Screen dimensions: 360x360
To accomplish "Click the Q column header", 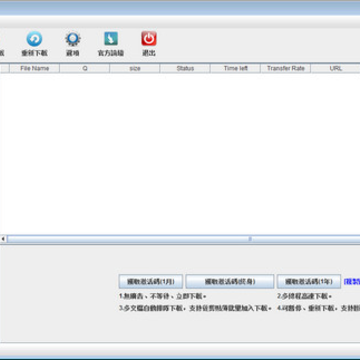I will point(85,68).
